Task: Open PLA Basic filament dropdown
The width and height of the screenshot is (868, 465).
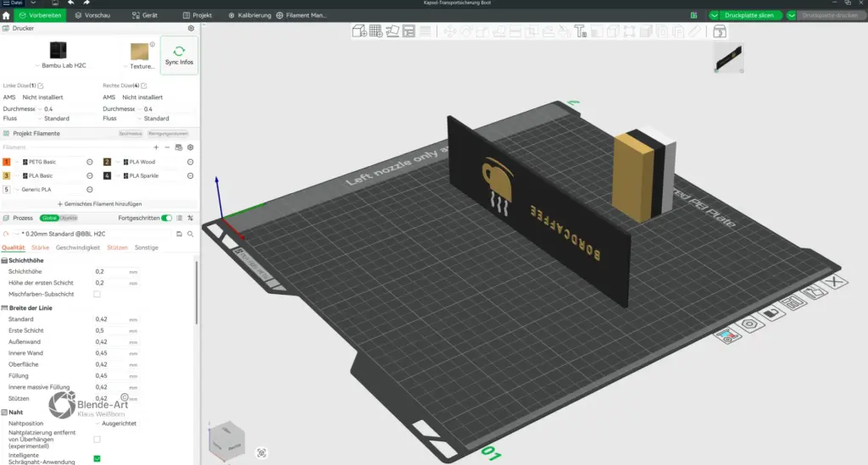Action: click(x=53, y=176)
